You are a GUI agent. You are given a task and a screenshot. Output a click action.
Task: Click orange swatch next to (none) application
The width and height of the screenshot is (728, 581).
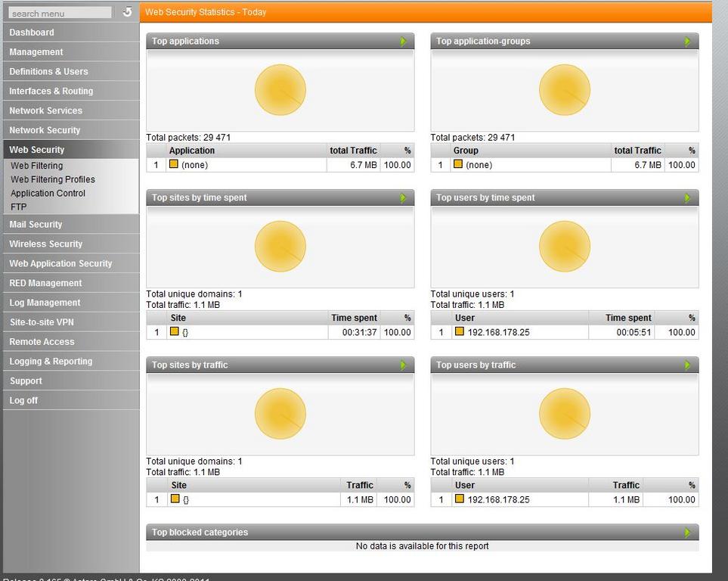tap(174, 164)
